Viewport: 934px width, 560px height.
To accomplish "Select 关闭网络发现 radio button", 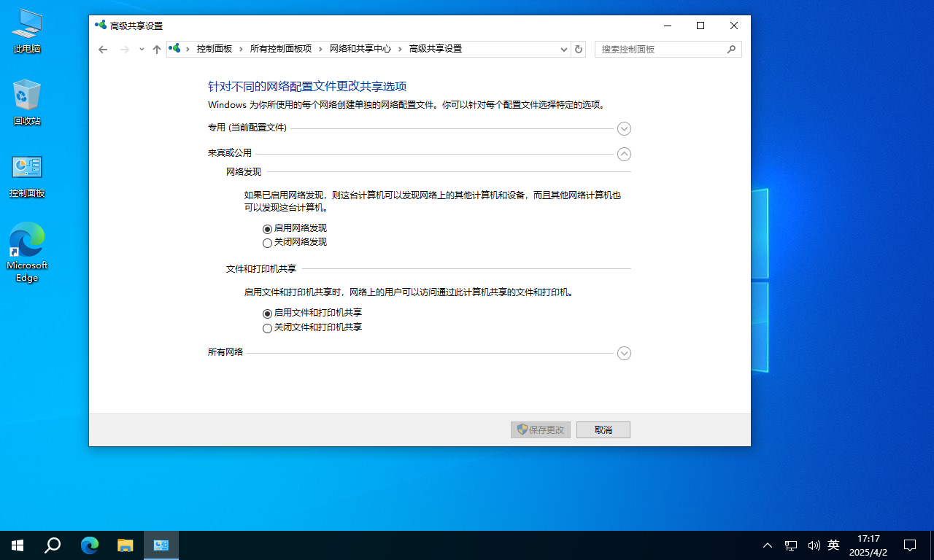I will tap(267, 243).
